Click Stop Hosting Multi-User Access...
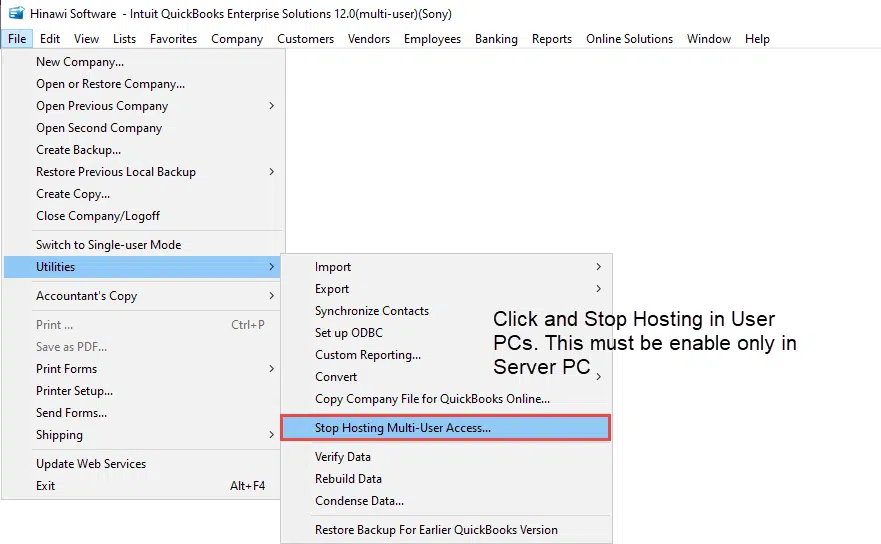Screen dimensions: 881x544 (x=446, y=428)
